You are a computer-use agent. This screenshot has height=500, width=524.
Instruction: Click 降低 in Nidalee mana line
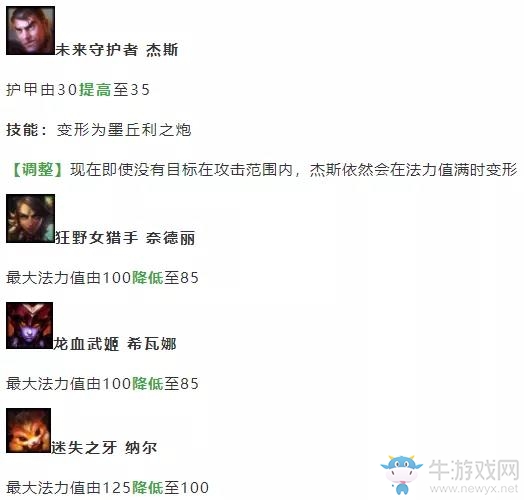tap(148, 277)
